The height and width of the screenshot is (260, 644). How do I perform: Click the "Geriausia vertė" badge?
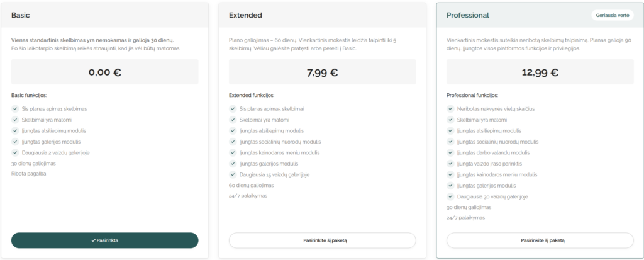(x=613, y=15)
